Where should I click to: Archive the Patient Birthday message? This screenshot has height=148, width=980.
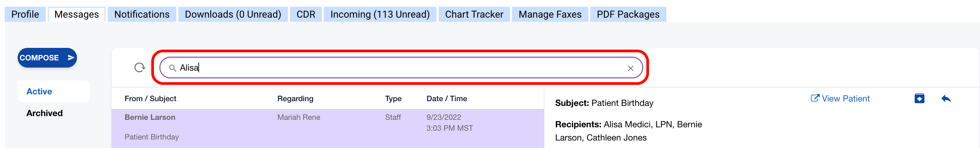[x=919, y=99]
